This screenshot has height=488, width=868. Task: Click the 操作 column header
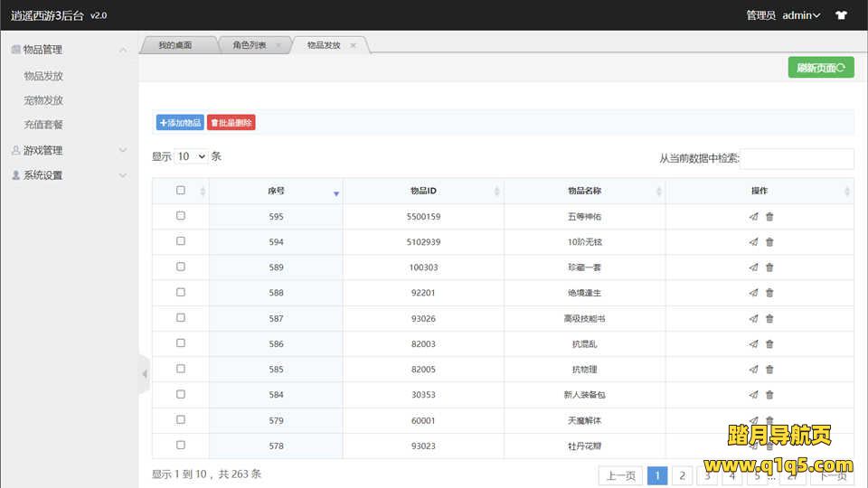point(759,191)
